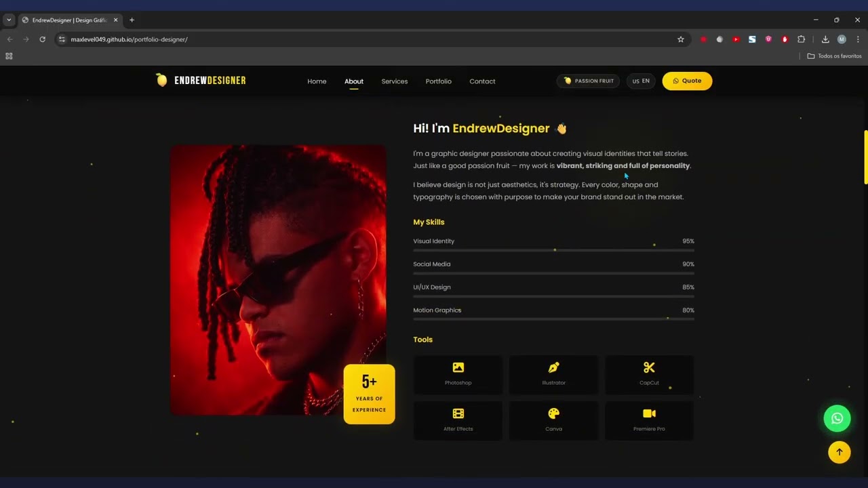Image resolution: width=868 pixels, height=488 pixels.
Task: Click the designer portrait photo
Action: pyautogui.click(x=278, y=280)
